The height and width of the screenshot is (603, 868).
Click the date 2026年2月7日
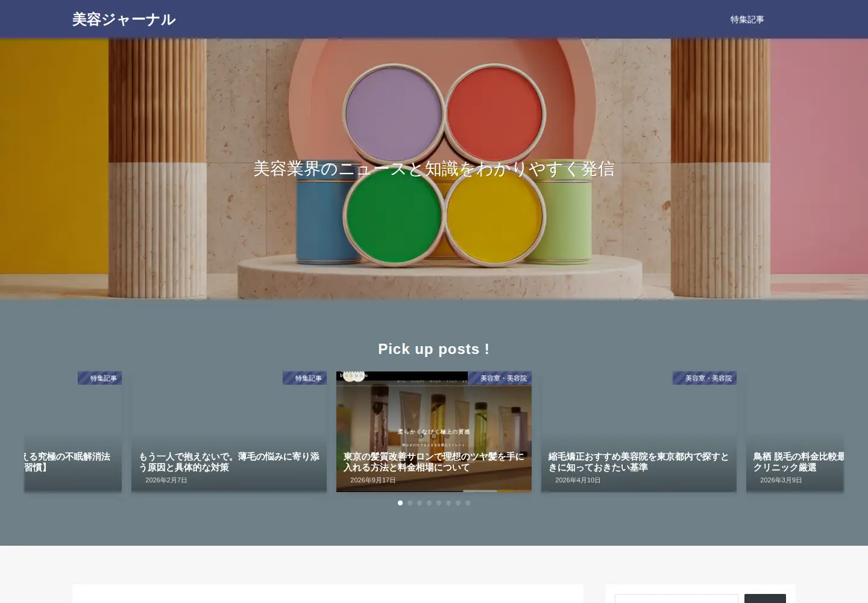(166, 480)
